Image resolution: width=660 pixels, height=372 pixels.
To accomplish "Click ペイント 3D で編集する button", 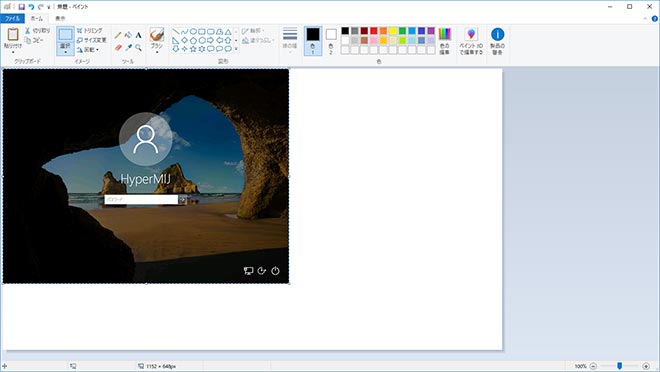I will pos(471,41).
